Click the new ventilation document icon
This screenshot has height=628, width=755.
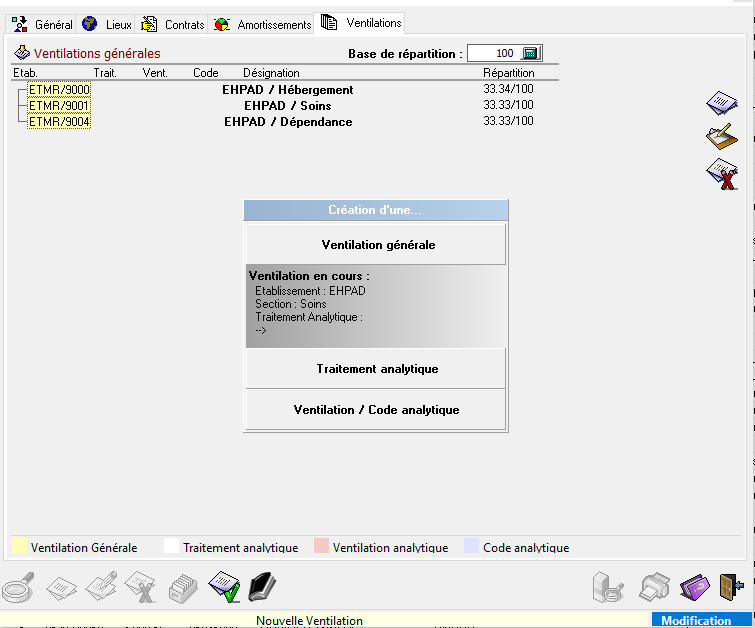[x=721, y=102]
